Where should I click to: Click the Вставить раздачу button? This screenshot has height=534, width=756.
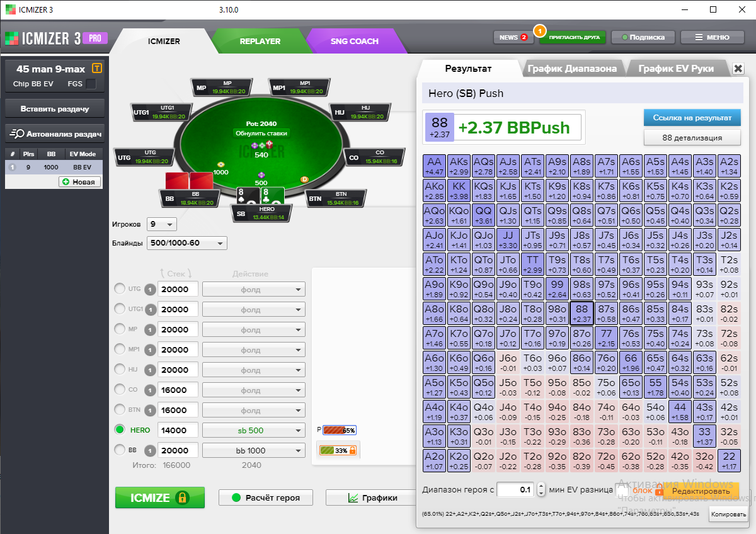click(55, 109)
